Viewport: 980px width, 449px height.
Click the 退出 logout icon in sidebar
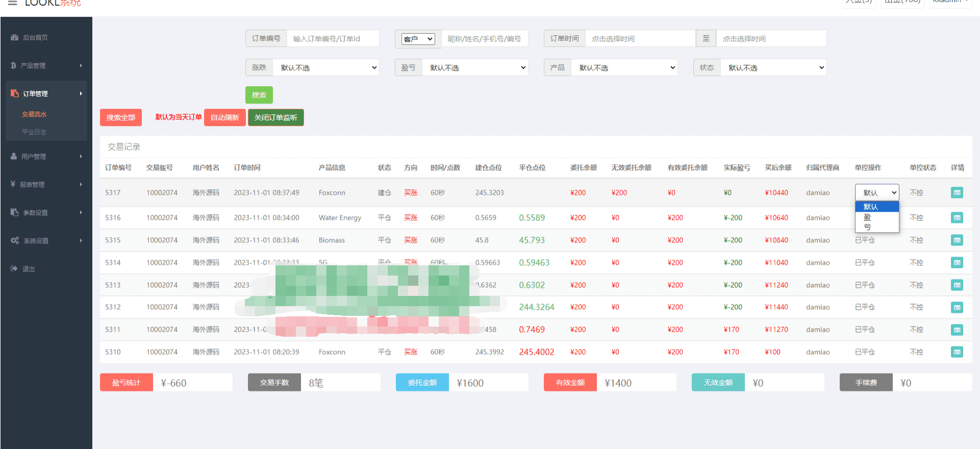(14, 269)
